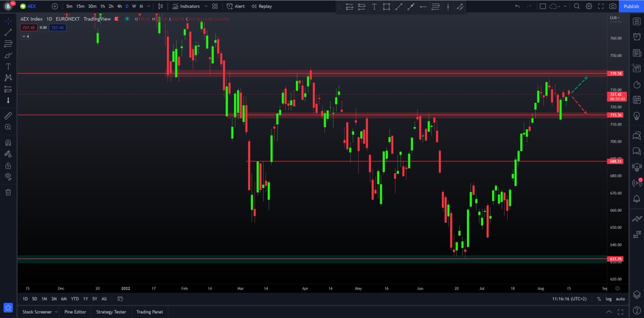Select the 30m timeframe
The height and width of the screenshot is (318, 644).
coord(92,6)
